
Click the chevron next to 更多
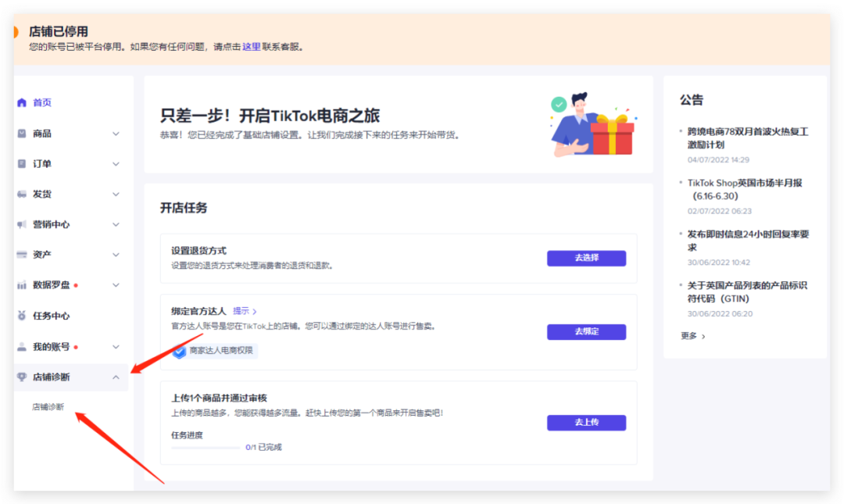pos(703,336)
